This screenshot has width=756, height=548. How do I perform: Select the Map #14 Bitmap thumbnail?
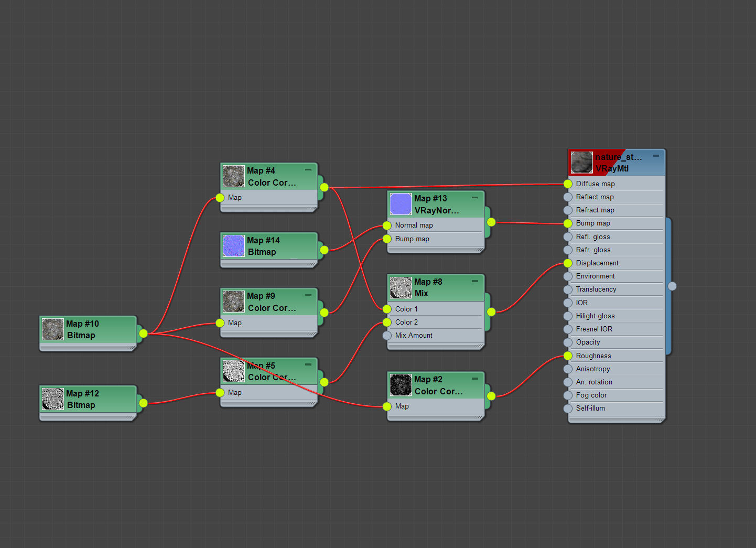pyautogui.click(x=234, y=246)
